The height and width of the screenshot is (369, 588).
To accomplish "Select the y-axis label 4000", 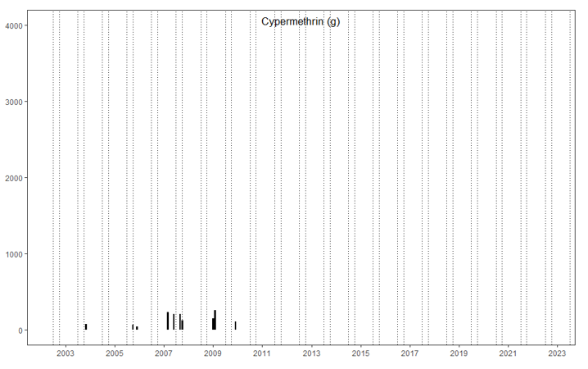I will click(x=14, y=26).
